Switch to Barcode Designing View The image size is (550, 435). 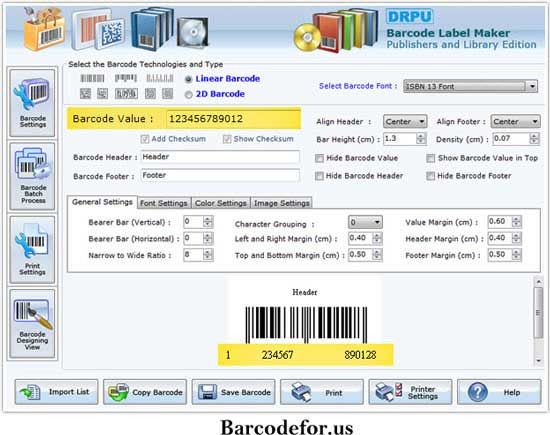[32, 323]
